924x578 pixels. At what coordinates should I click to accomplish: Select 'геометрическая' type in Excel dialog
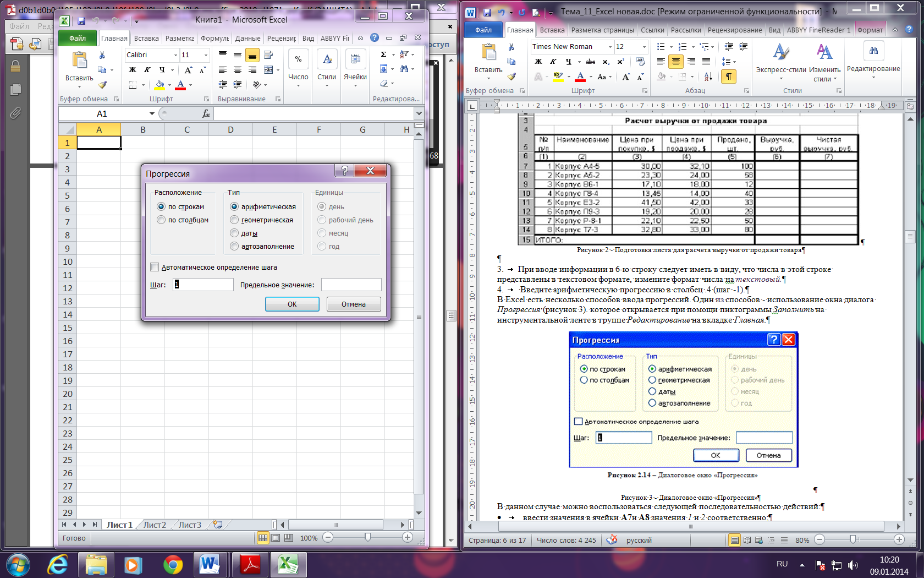coord(234,220)
